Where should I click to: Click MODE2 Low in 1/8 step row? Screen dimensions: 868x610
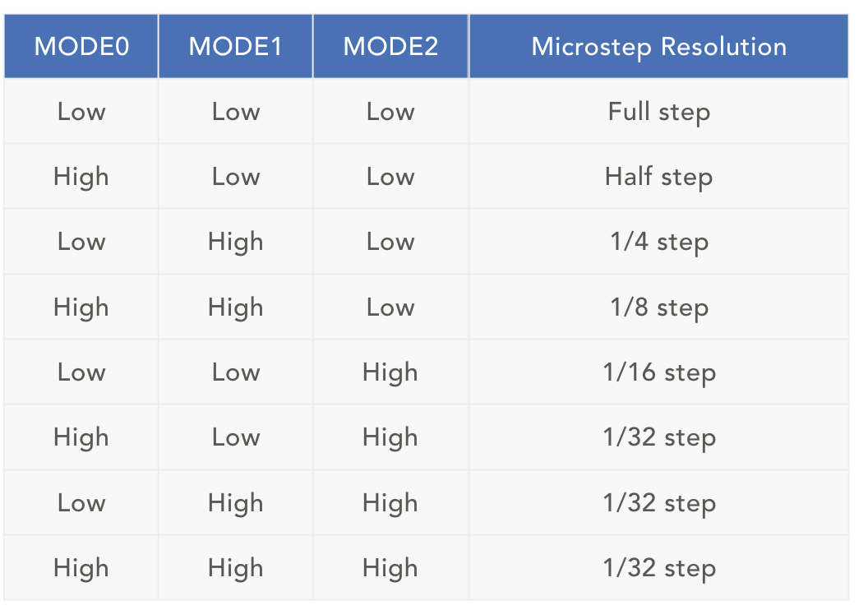(x=390, y=307)
